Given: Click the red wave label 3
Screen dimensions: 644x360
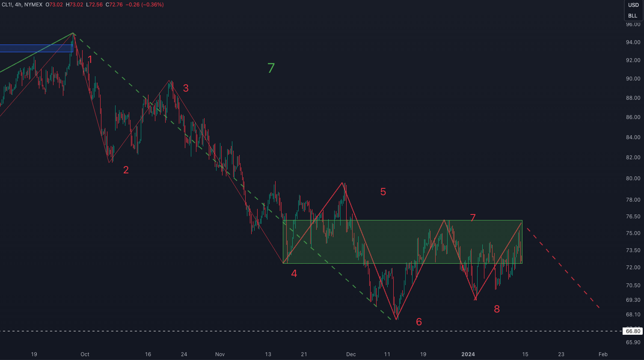Looking at the screenshot, I should 186,88.
